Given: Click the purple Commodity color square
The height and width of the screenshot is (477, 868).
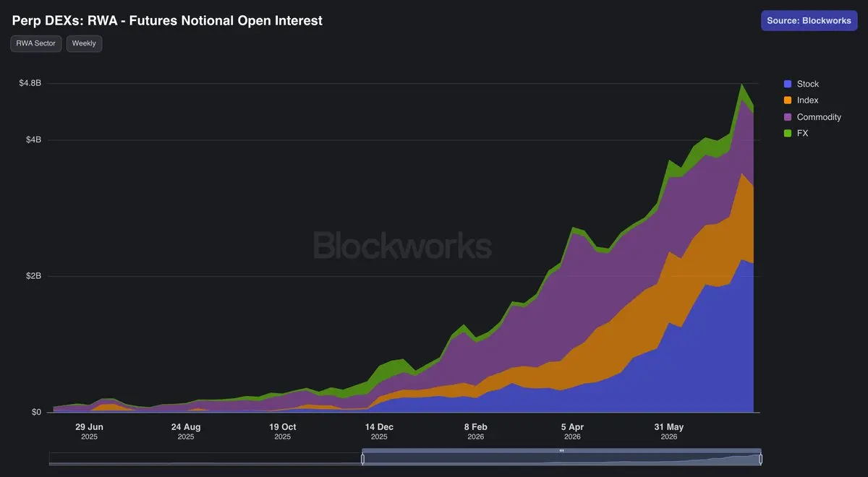Looking at the screenshot, I should pos(788,117).
